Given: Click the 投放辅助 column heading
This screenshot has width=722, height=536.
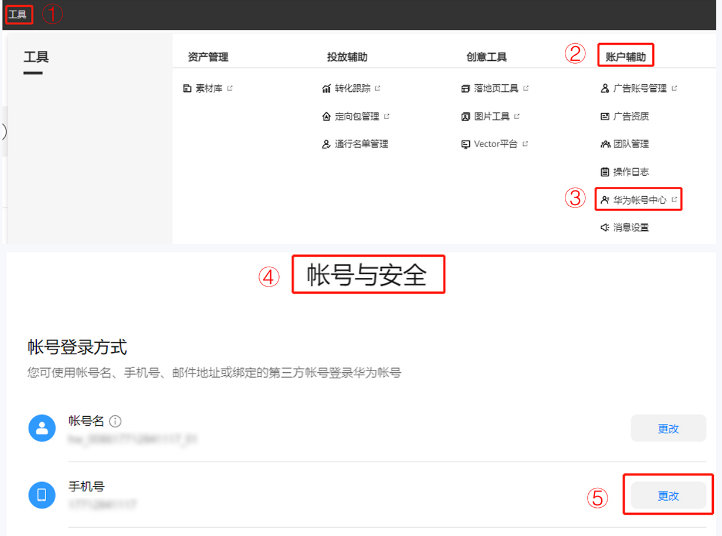Looking at the screenshot, I should [x=347, y=57].
